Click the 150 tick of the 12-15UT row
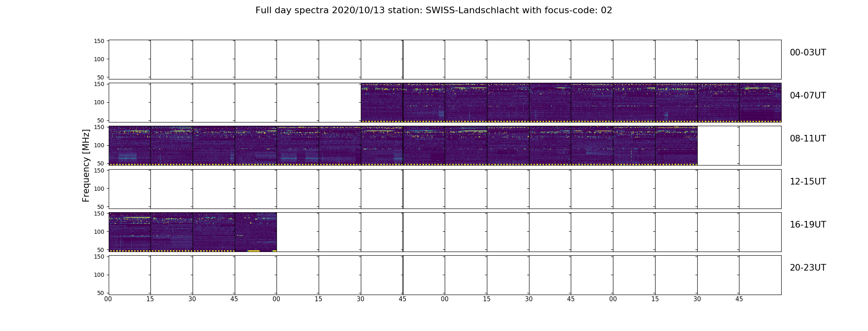Image resolution: width=868 pixels, height=331 pixels. coord(99,170)
